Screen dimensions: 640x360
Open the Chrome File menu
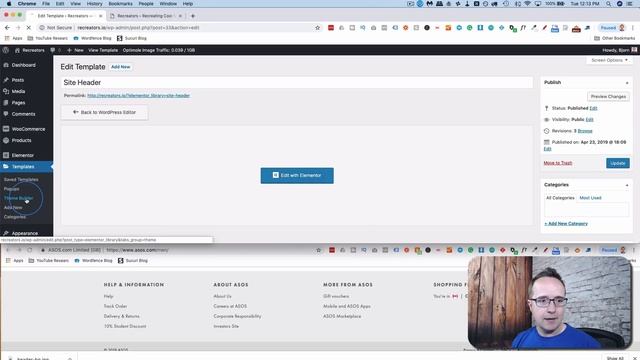(x=46, y=4)
